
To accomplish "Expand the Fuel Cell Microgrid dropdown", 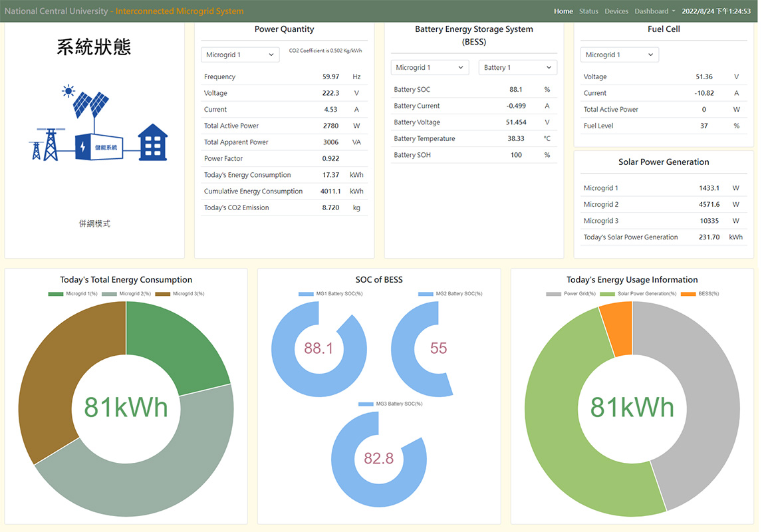I will [x=619, y=55].
